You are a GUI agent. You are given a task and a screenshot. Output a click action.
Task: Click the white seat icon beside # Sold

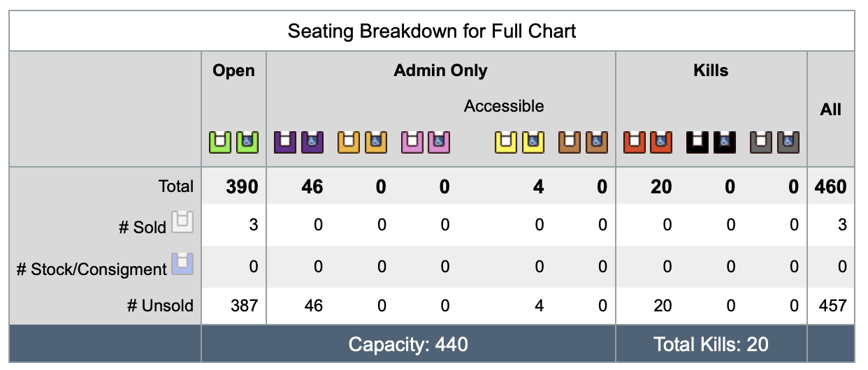182,222
